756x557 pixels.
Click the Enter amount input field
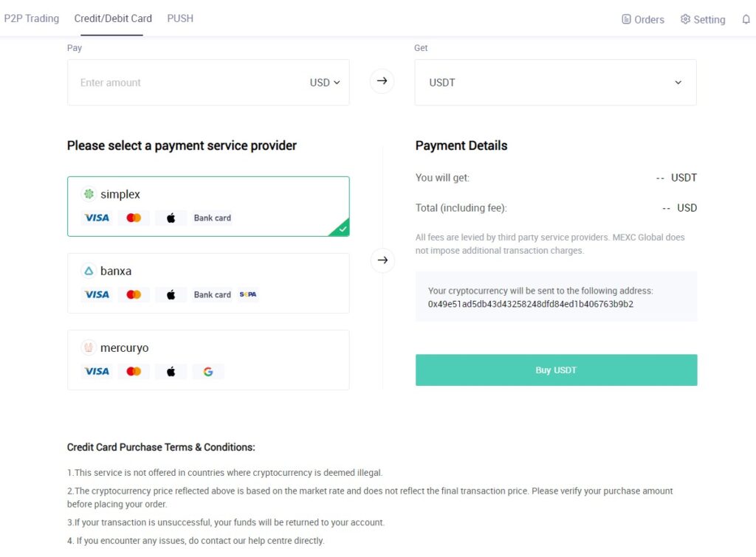[x=188, y=83]
